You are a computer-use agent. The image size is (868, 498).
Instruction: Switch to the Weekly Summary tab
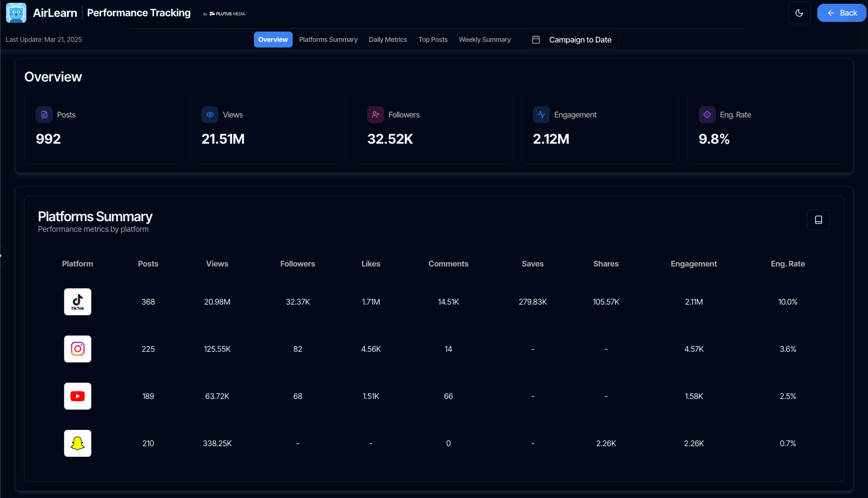(485, 39)
